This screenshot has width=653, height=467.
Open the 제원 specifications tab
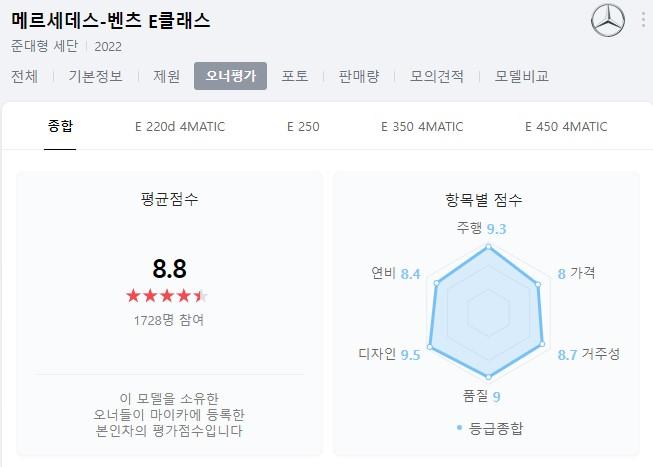pos(167,76)
